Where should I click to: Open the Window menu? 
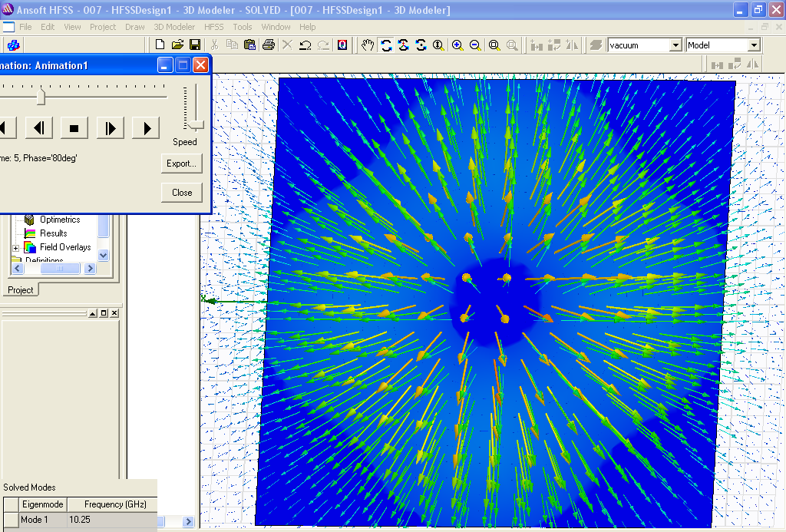click(276, 27)
